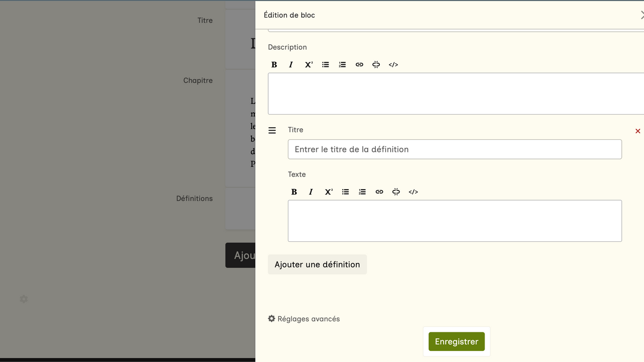644x362 pixels.
Task: Apply italic in the Texte editor toolbar
Action: (x=311, y=192)
